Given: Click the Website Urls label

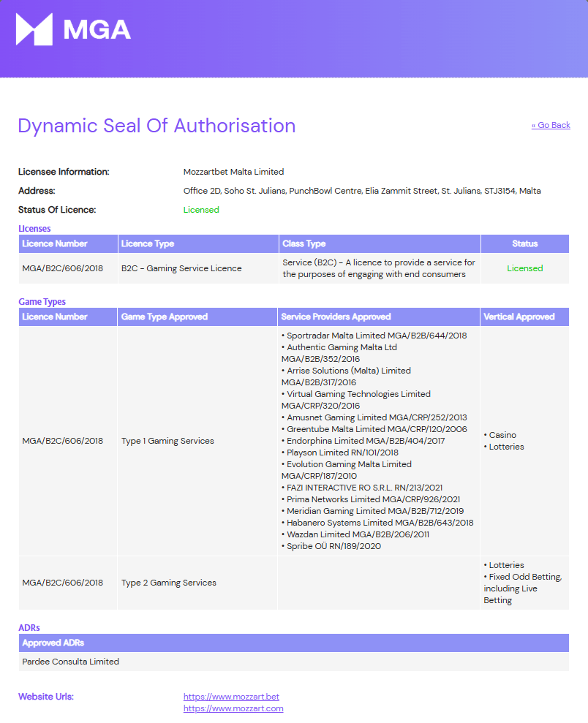Looking at the screenshot, I should pyautogui.click(x=45, y=696).
